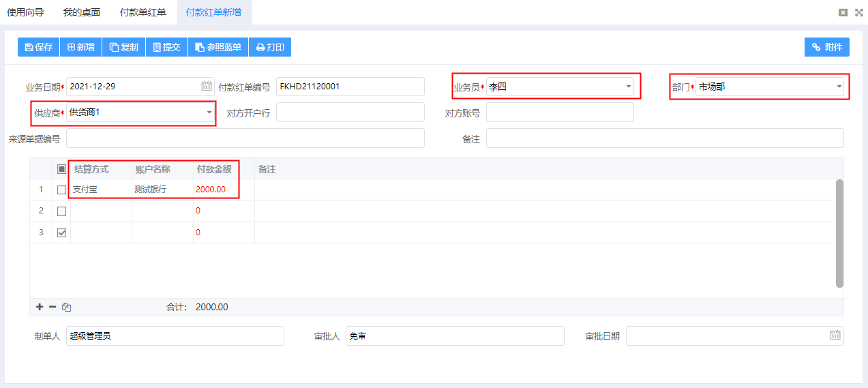Open calendar icon in 业务日期 field
This screenshot has height=388, width=868.
click(x=207, y=87)
